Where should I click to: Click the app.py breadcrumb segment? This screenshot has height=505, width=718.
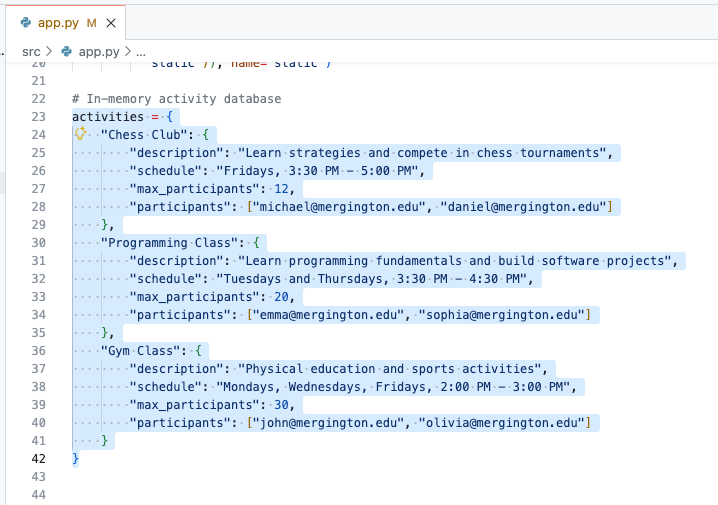pyautogui.click(x=99, y=52)
